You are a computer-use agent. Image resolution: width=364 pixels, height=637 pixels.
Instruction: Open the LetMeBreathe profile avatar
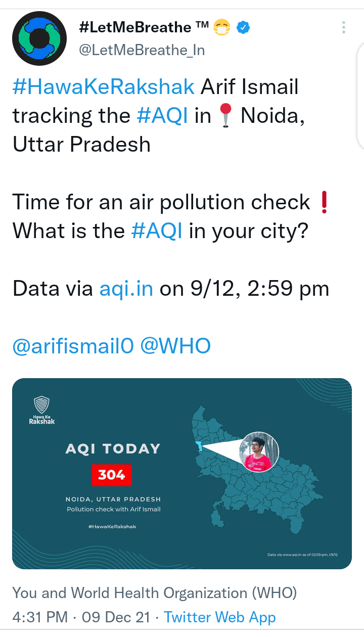coord(39,38)
